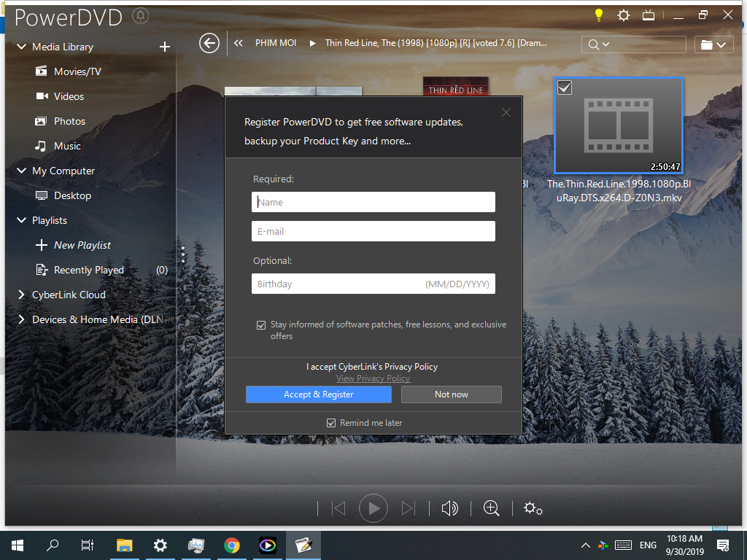Collapse the Media Library section

pos(21,47)
